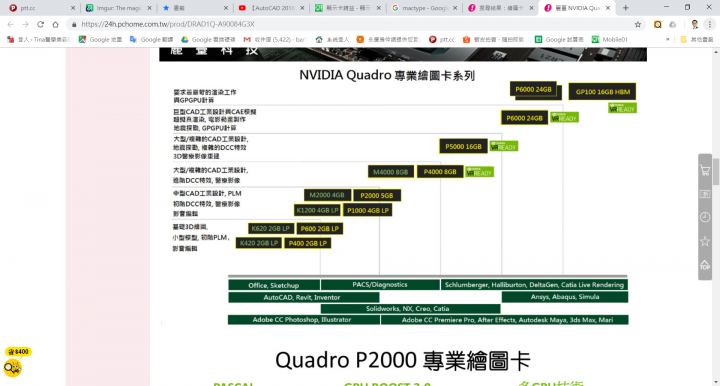The image size is (720, 386).
Task: Click the M4000 8GB card box
Action: [391, 172]
